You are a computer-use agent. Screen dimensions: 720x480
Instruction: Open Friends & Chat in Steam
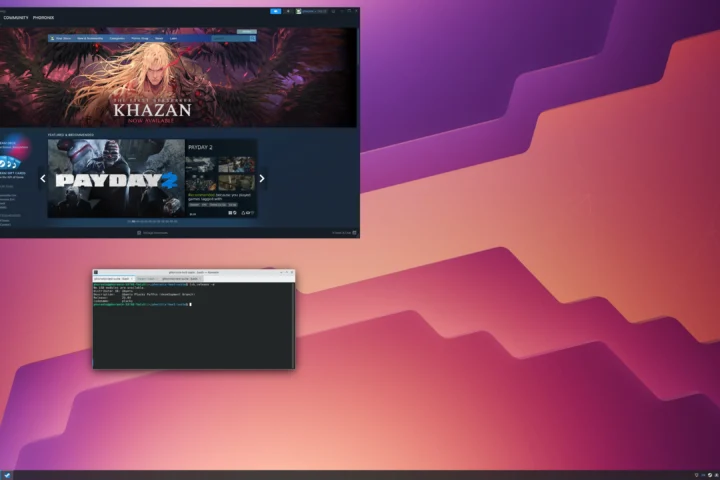tap(344, 233)
